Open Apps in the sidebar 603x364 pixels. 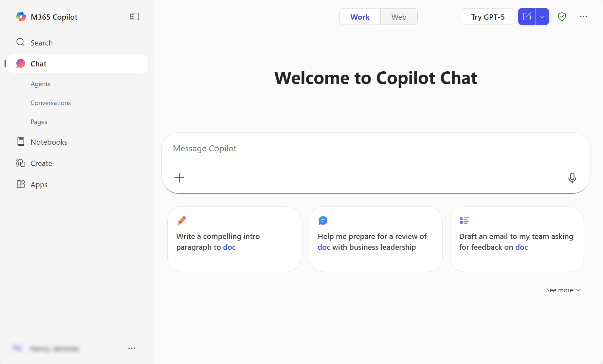click(39, 185)
